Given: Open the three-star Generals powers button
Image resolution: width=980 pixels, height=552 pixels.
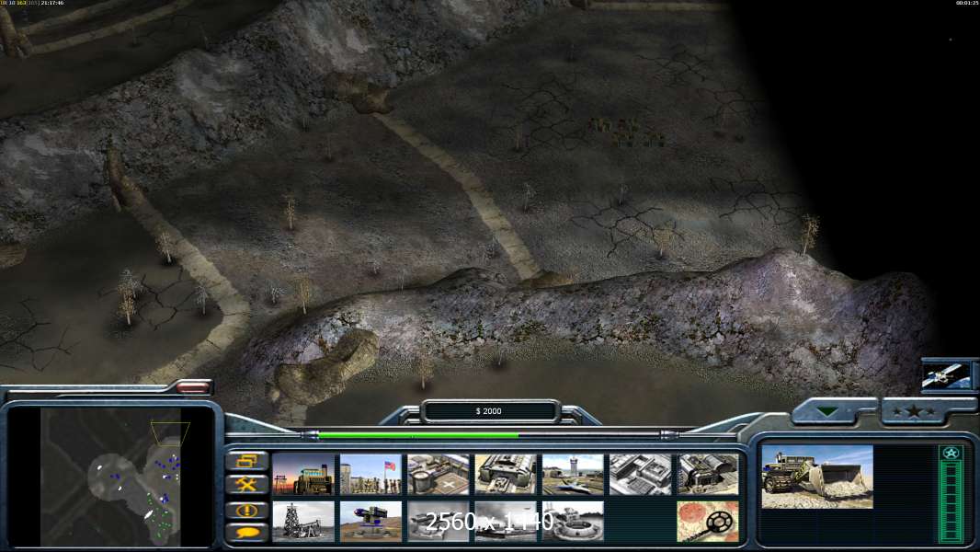Looking at the screenshot, I should pos(914,411).
